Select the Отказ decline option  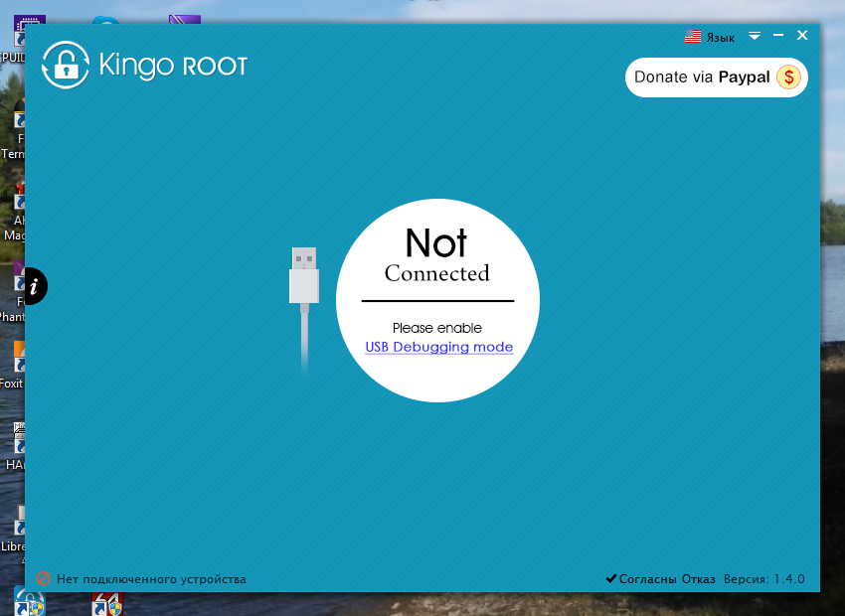pyautogui.click(x=698, y=578)
